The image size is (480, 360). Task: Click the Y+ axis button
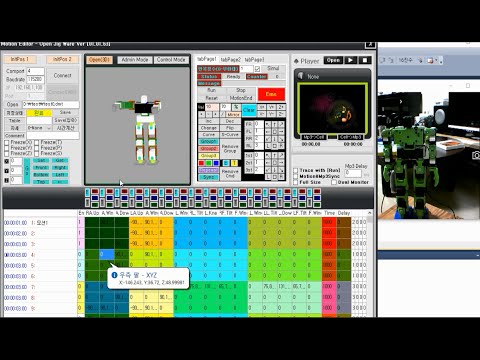click(x=272, y=107)
